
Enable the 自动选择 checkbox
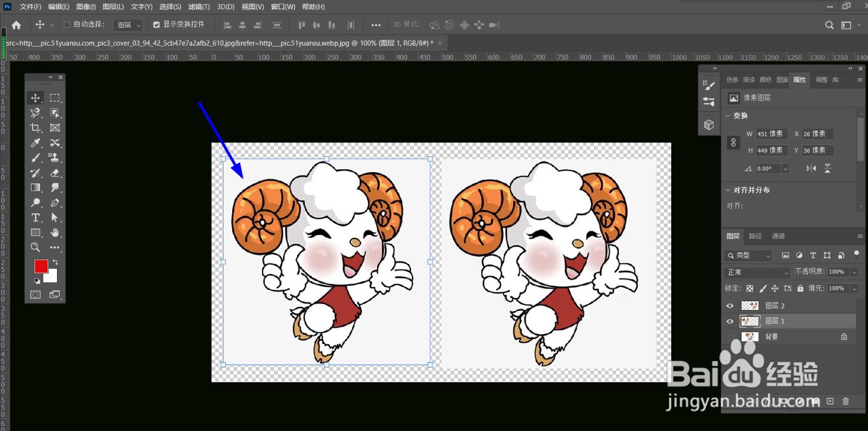click(x=67, y=24)
